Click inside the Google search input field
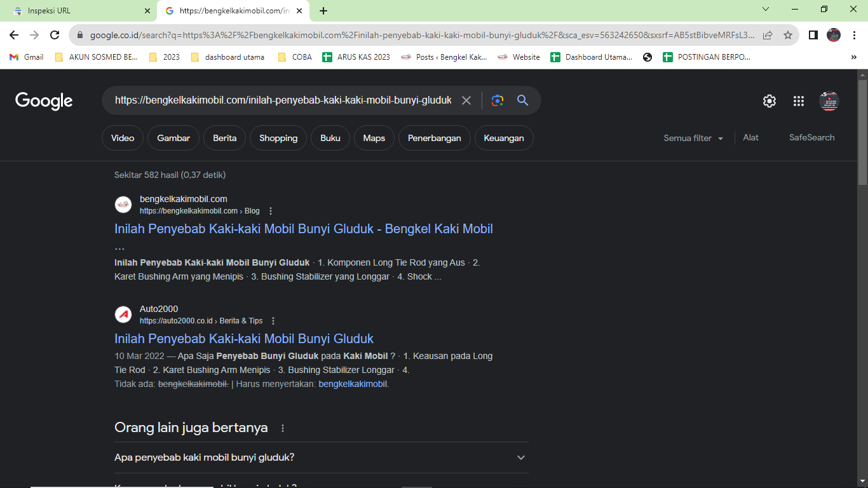This screenshot has height=488, width=868. point(283,100)
